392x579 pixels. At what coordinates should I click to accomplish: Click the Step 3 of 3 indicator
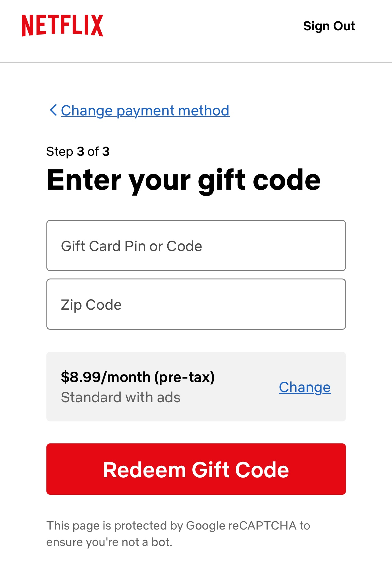point(78,151)
